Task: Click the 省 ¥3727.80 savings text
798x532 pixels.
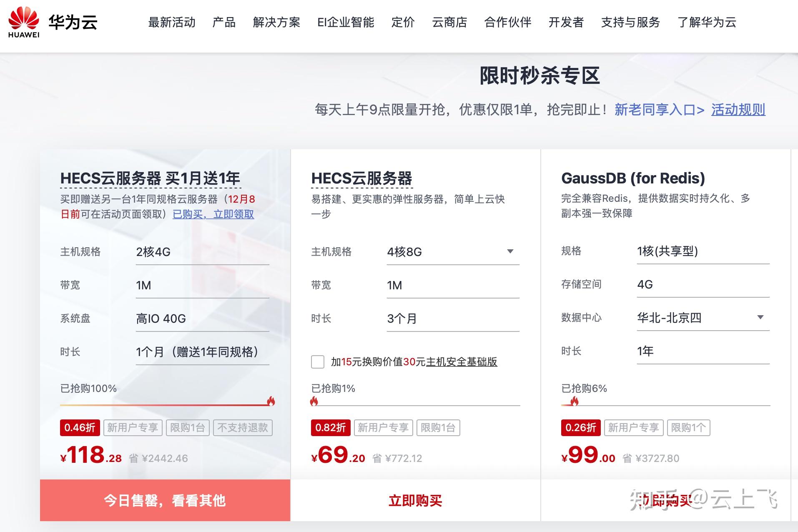Action: click(651, 459)
